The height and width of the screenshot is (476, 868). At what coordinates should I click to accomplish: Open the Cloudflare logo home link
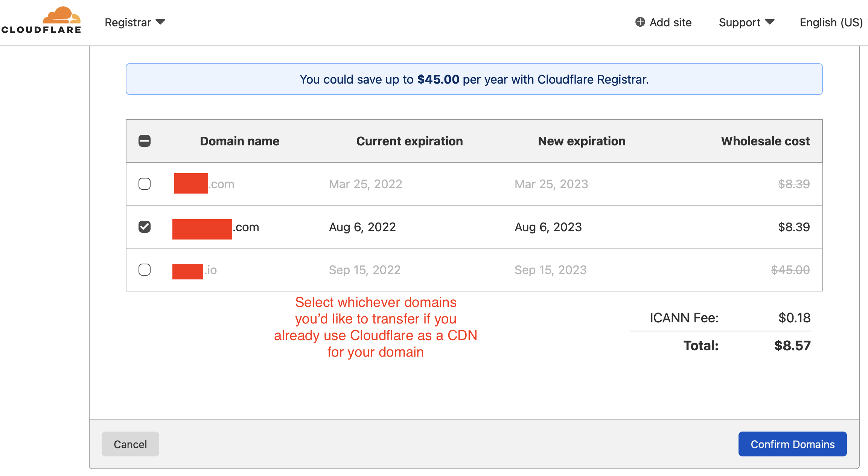click(41, 21)
